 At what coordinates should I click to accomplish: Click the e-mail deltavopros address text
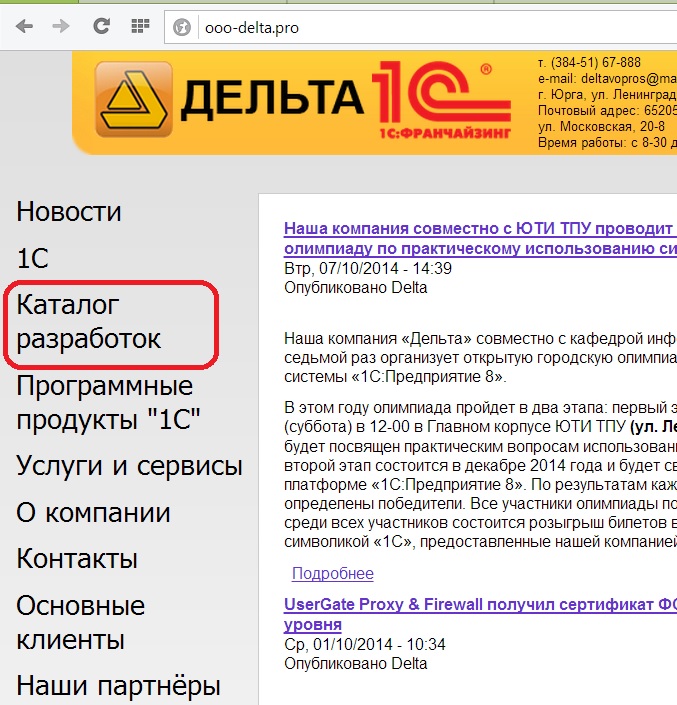[x=607, y=79]
